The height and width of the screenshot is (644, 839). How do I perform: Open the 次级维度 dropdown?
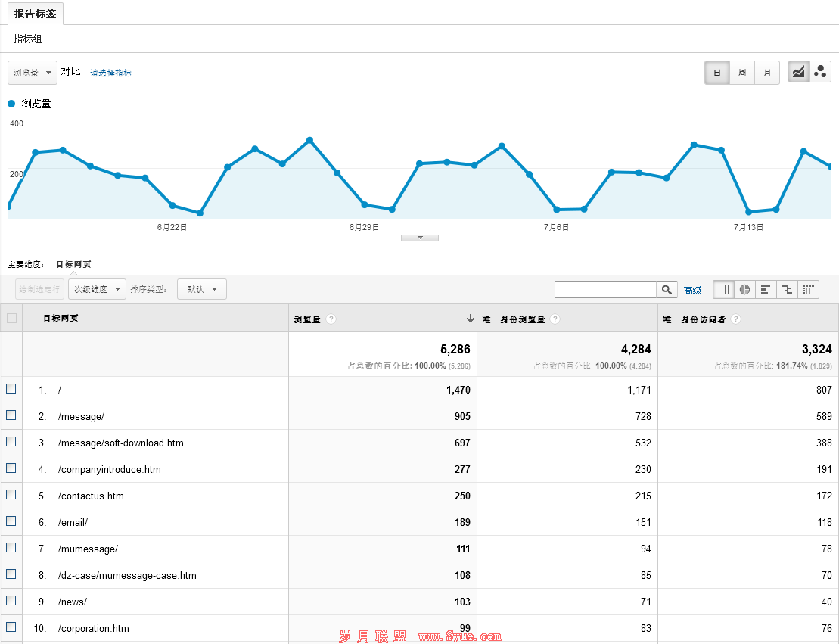click(x=97, y=289)
